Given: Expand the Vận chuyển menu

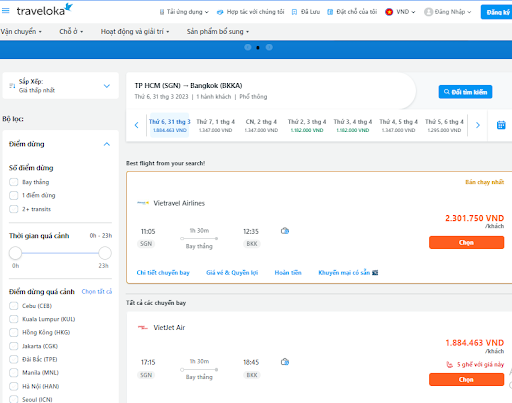Looking at the screenshot, I should point(21,32).
